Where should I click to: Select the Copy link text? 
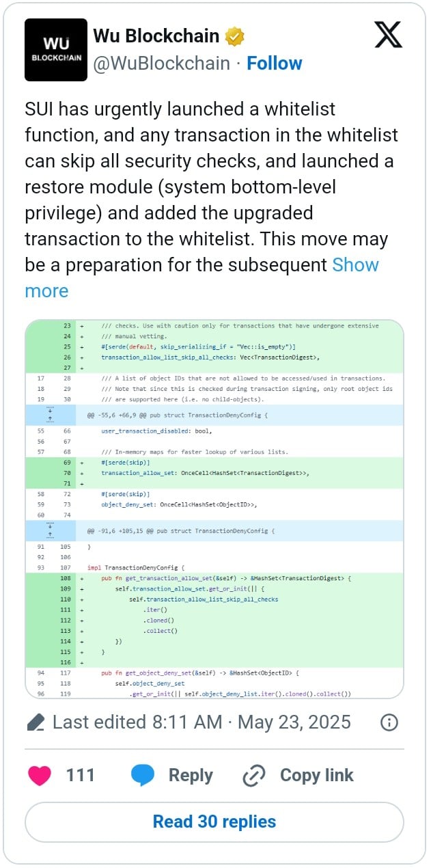(x=317, y=775)
